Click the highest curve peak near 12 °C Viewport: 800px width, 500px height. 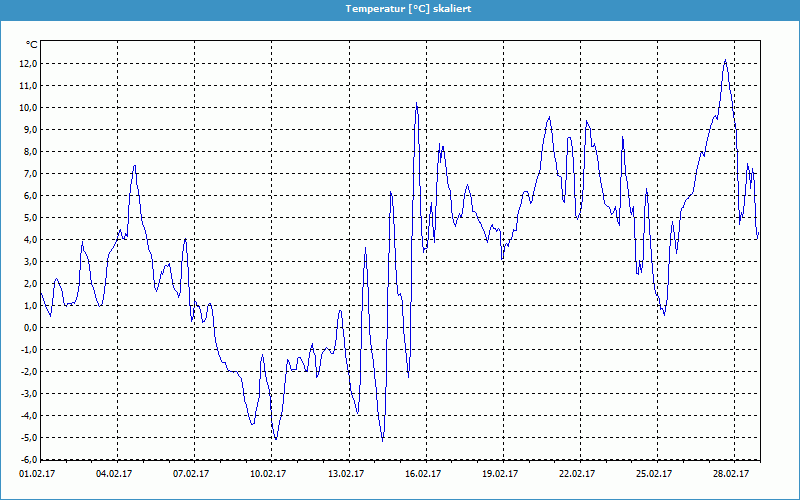pos(725,60)
